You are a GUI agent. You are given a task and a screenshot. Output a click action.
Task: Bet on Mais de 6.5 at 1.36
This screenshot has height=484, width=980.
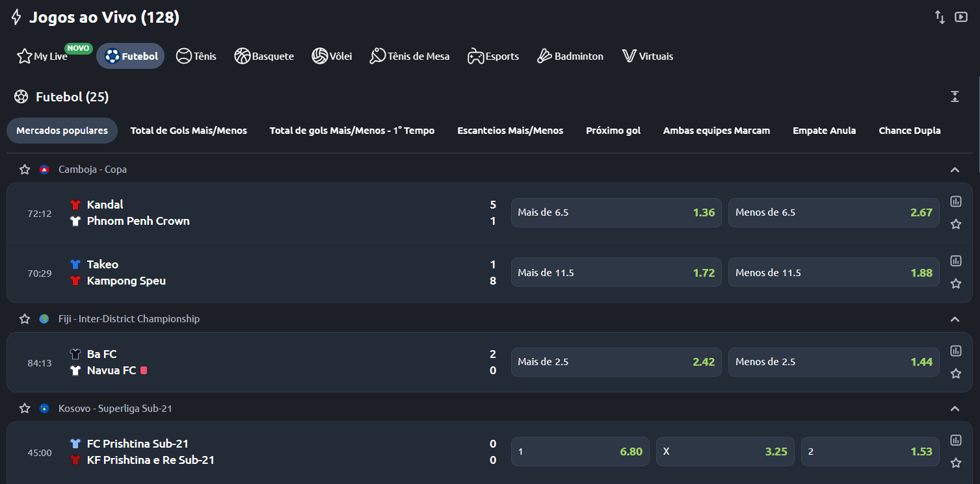tap(616, 212)
